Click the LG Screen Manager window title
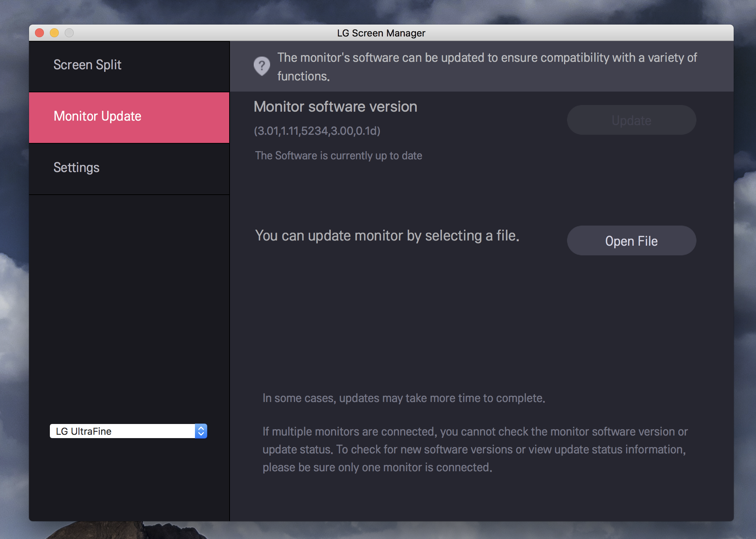Viewport: 756px width, 539px height. coord(381,33)
